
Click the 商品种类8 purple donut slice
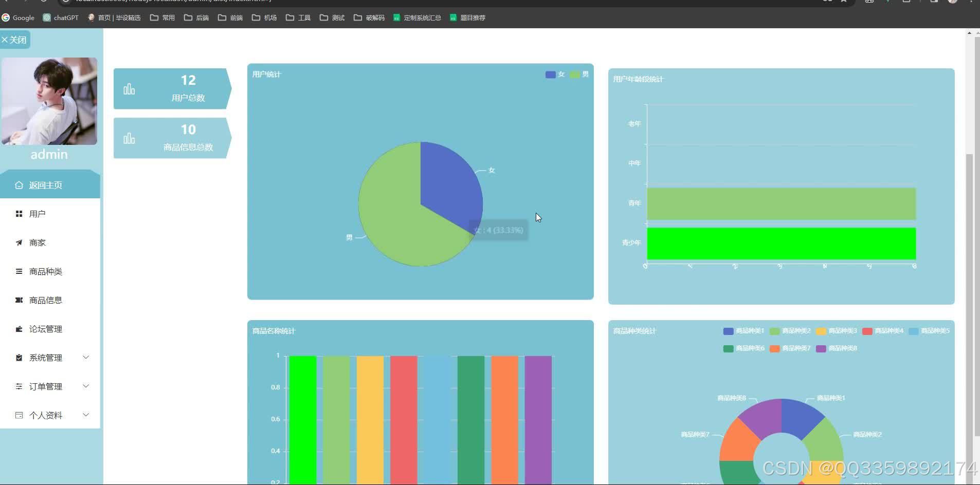[x=764, y=417]
